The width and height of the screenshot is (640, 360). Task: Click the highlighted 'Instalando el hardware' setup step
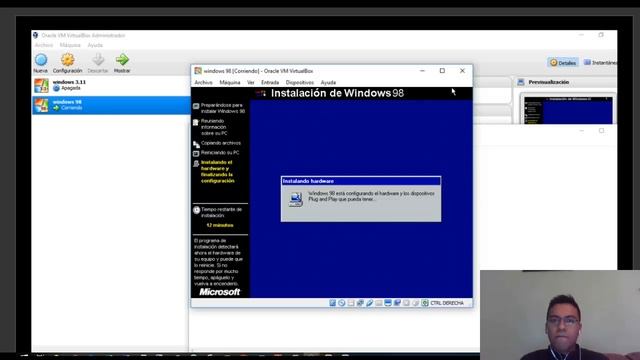218,171
